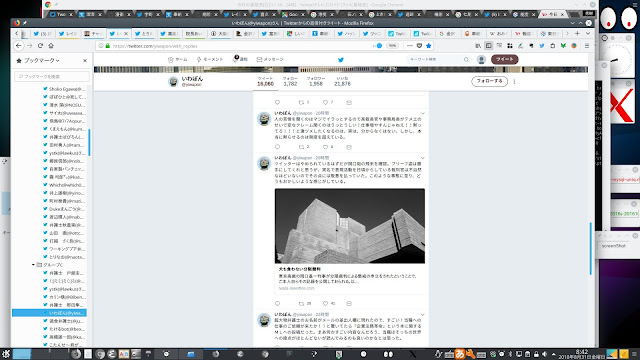The image size is (640, 360).
Task: Open the フォロー 1,782 following tab
Action: [290, 81]
